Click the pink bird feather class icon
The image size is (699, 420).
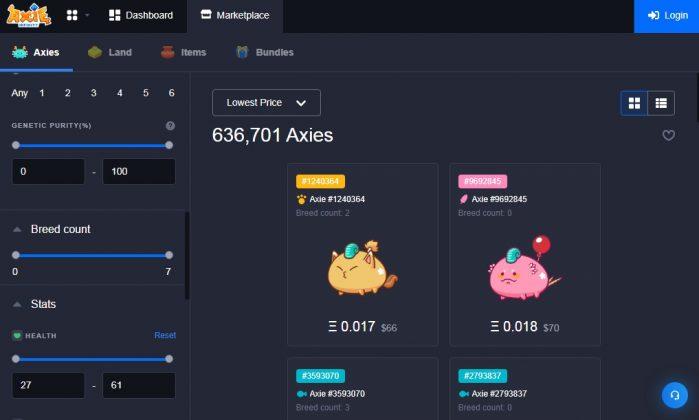[x=464, y=199]
